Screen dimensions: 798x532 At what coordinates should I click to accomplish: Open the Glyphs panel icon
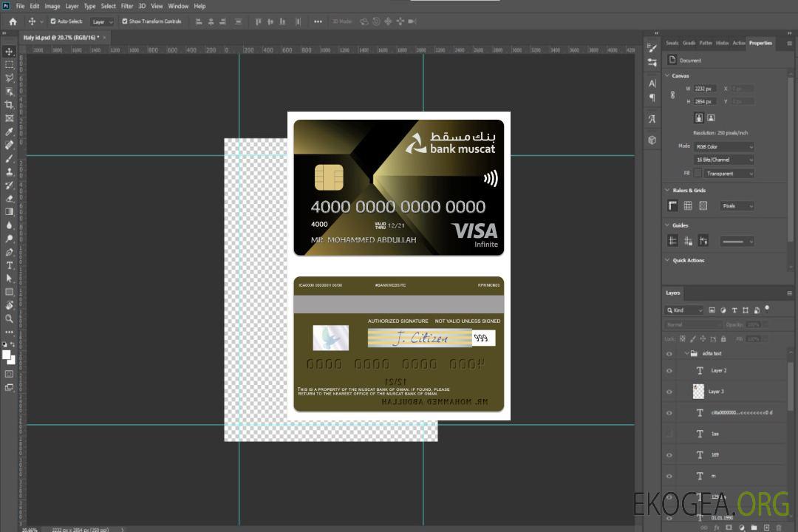[652, 119]
